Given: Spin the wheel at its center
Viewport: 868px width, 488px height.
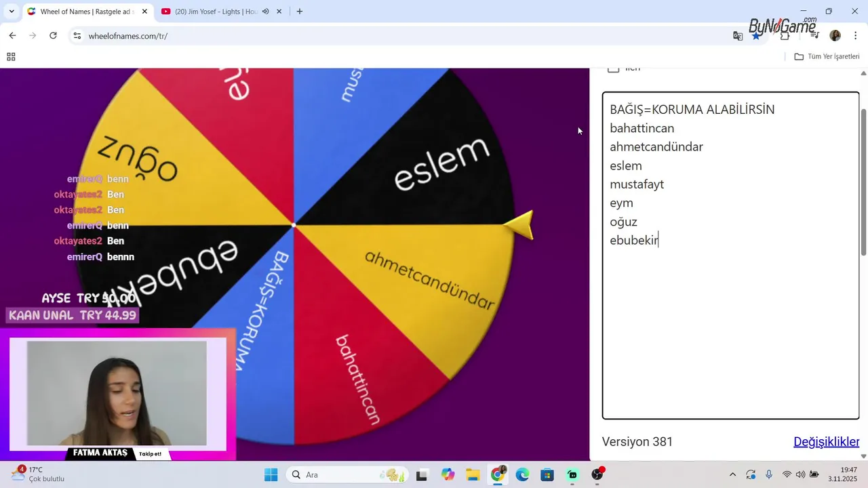Looking at the screenshot, I should click(294, 224).
